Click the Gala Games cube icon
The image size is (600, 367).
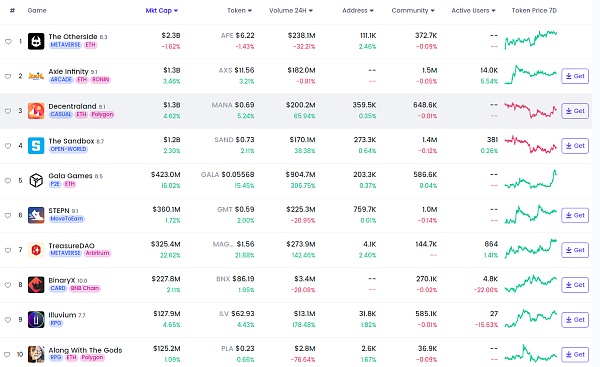[x=36, y=181]
